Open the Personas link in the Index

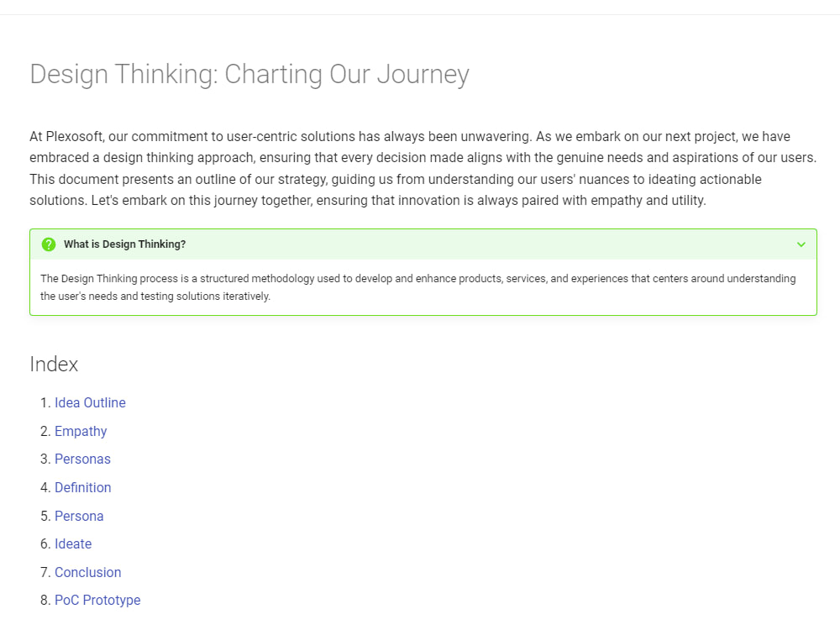tap(82, 459)
